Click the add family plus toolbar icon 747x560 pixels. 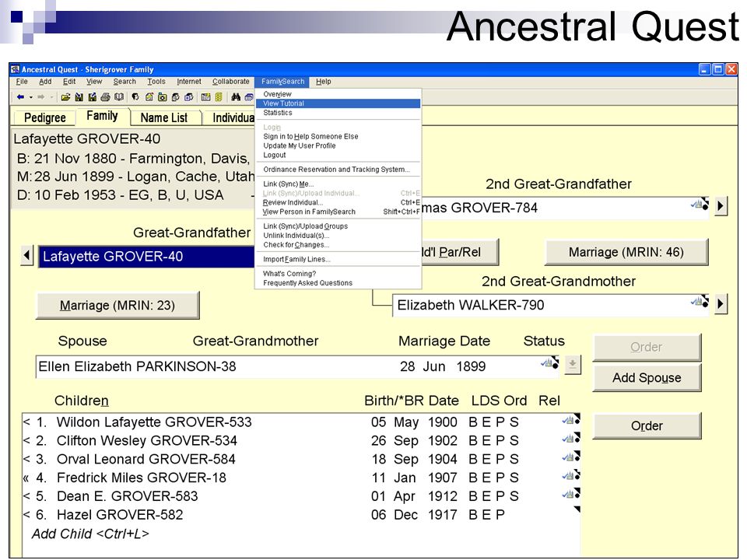[x=189, y=97]
